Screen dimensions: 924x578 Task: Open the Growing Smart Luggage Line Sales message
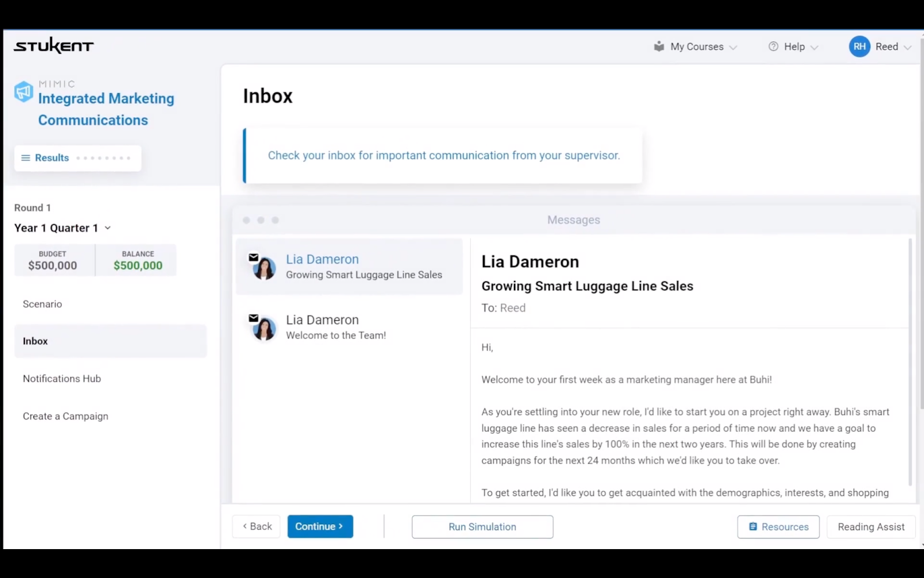coord(349,267)
